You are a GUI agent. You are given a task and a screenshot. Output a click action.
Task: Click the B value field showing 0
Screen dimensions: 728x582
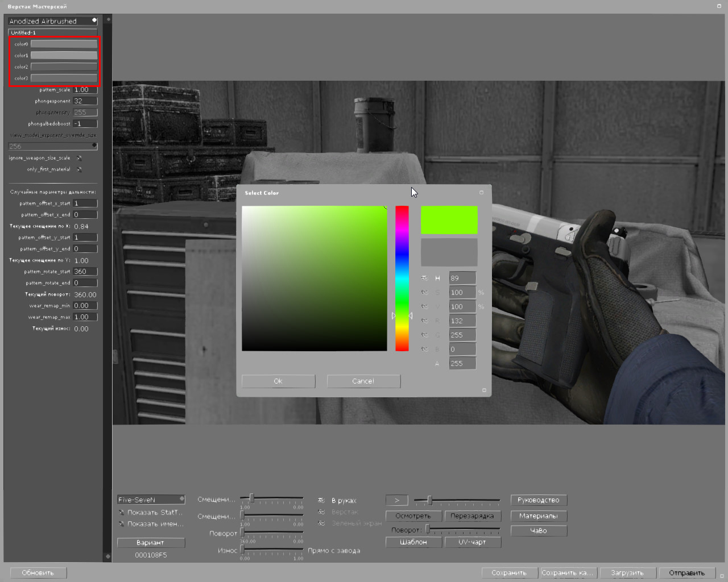(462, 349)
